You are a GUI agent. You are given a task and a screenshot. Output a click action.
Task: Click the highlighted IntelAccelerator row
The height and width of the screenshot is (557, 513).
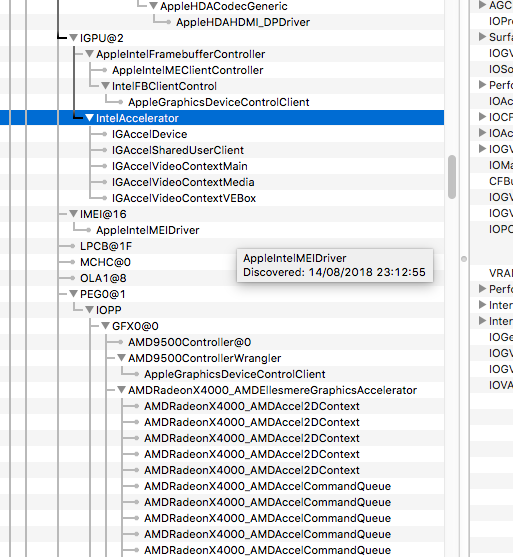click(x=222, y=118)
